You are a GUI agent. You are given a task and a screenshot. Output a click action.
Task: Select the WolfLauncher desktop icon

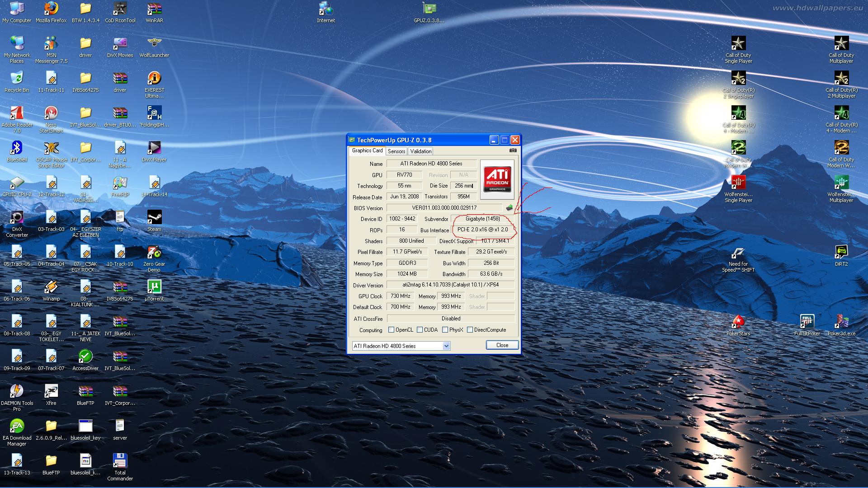point(154,47)
